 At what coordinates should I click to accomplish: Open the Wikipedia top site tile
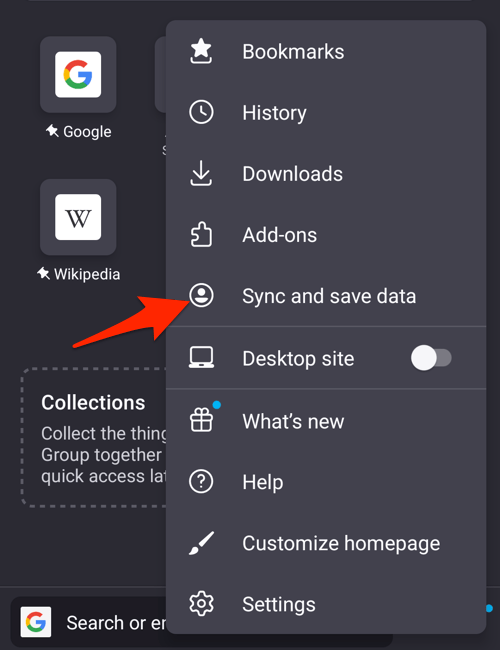(x=78, y=217)
